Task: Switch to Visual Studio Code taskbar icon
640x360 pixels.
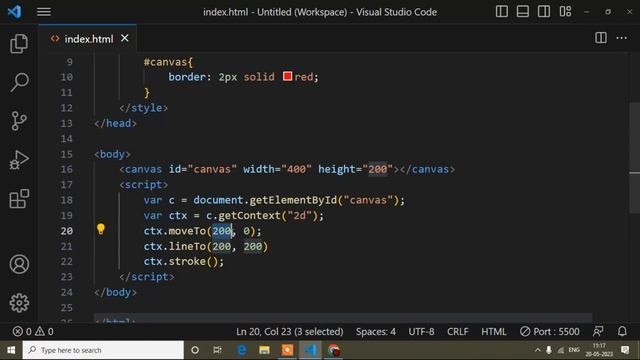Action: point(310,350)
